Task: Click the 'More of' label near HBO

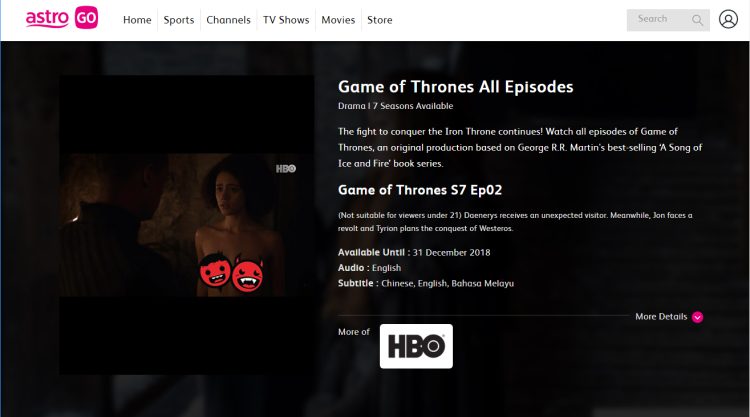Action: click(354, 332)
